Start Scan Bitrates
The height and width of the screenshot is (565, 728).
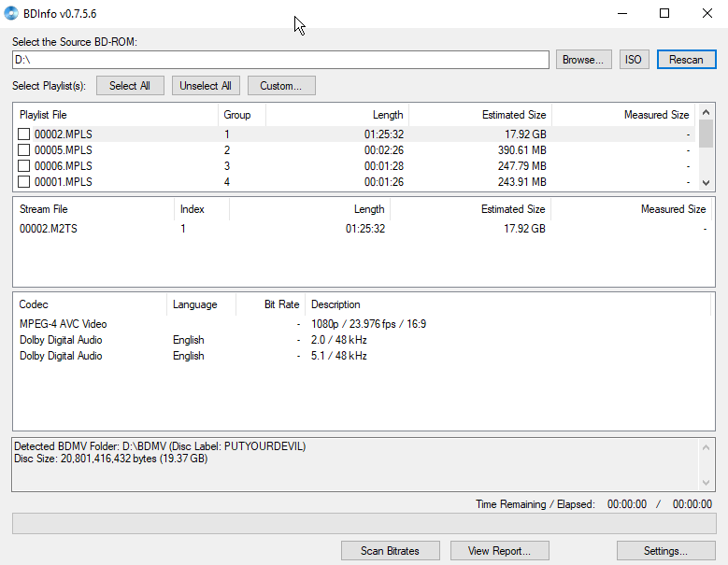[390, 551]
